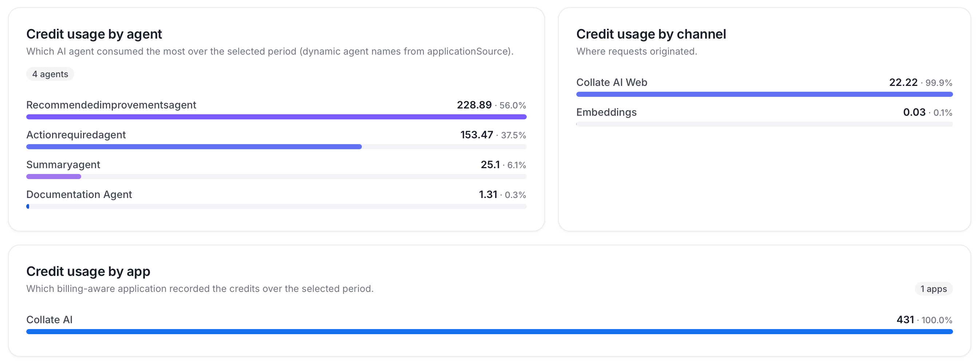Click the 56.0% percentage
This screenshot has width=980, height=364.
tap(513, 105)
